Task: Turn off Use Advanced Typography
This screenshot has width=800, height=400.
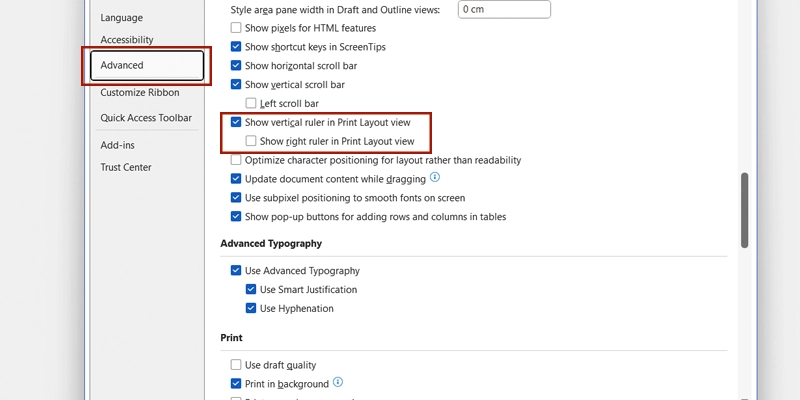Action: [236, 271]
